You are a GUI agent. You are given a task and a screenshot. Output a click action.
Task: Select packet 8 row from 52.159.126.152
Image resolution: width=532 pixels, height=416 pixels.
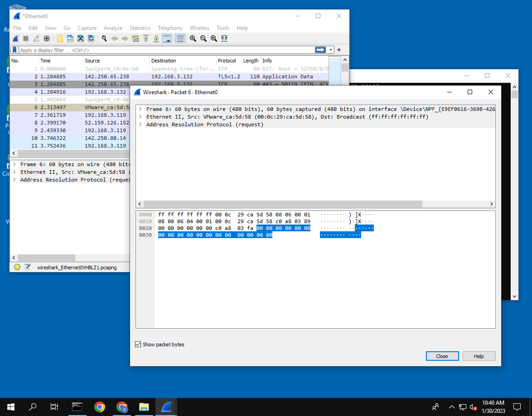(70, 123)
